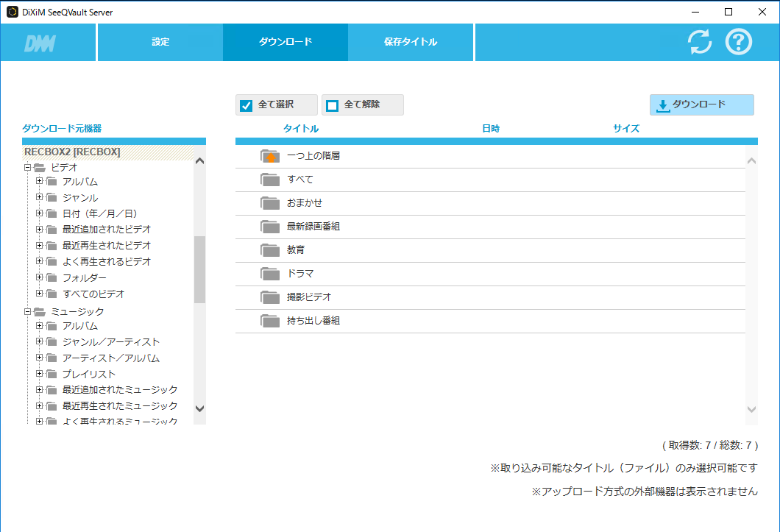Expand the プレイリスト tree node
Image resolution: width=780 pixels, height=532 pixels.
tap(40, 374)
